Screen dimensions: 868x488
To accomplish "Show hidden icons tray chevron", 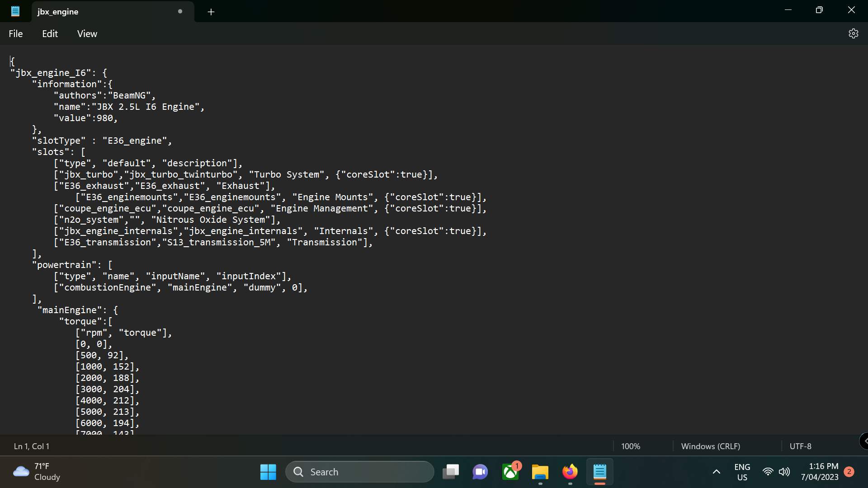I will pyautogui.click(x=716, y=472).
